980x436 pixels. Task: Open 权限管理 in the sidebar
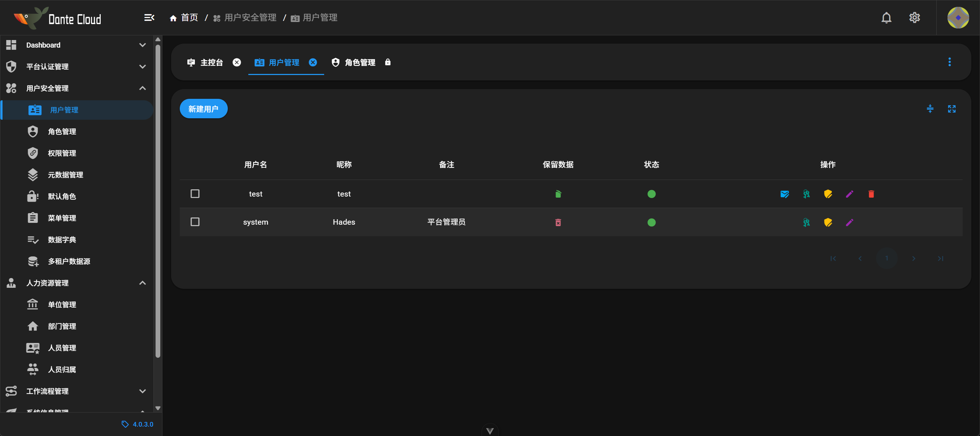(62, 153)
